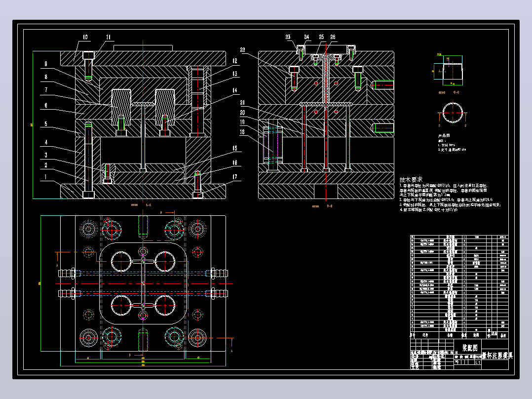Screen dimensions: 532x399
Task: Select part number label 15
Action: point(235,149)
